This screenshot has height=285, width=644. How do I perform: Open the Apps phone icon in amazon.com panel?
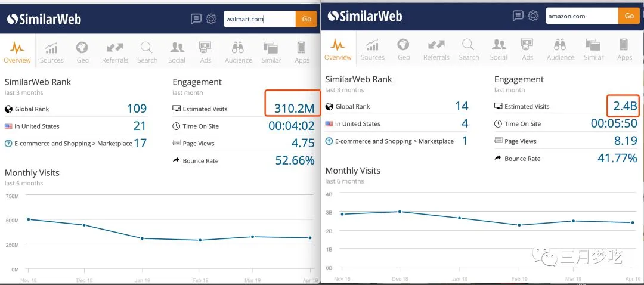[x=624, y=45]
